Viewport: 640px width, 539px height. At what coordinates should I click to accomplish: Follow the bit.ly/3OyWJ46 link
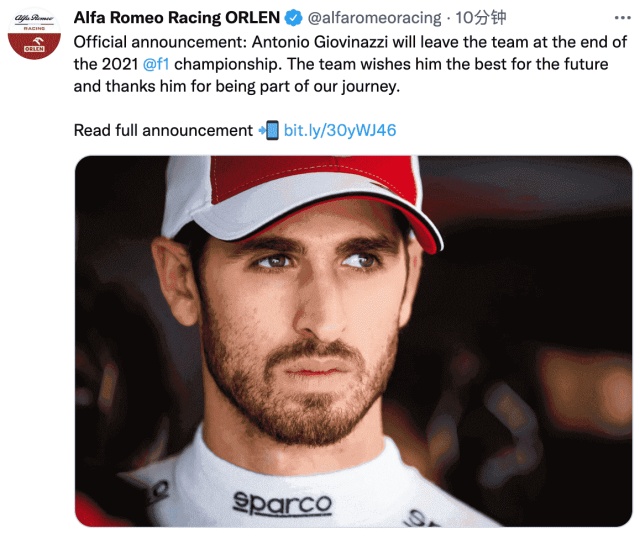tap(340, 130)
